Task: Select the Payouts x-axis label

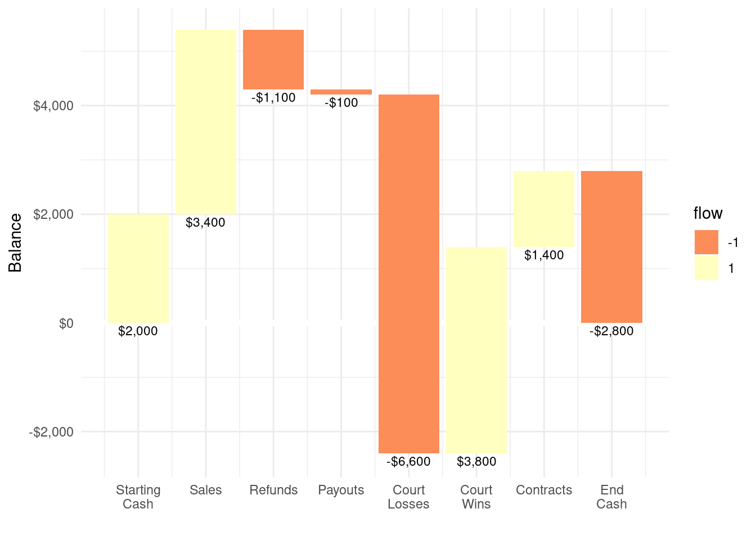Action: [341, 490]
